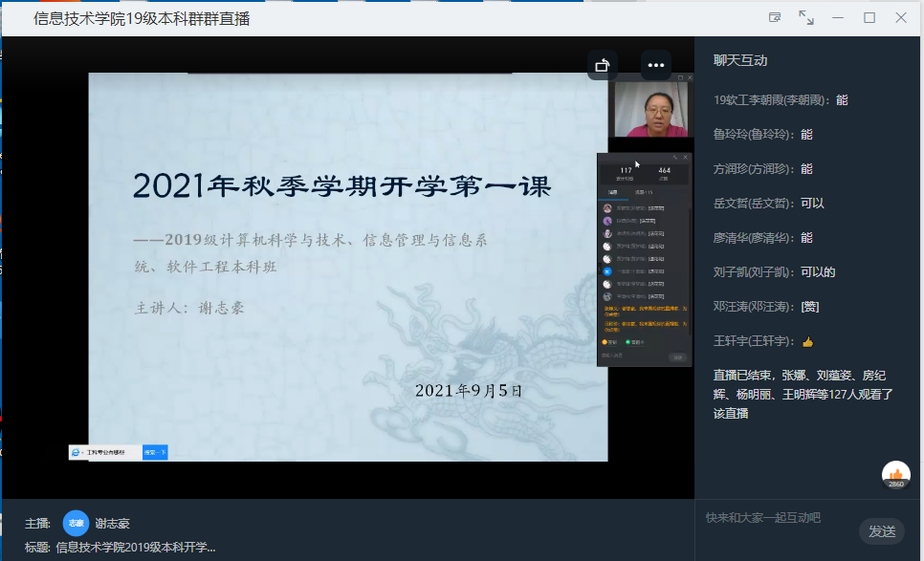Screen dimensions: 924x561
Task: Click the first member's avatar in the member list
Action: [605, 207]
